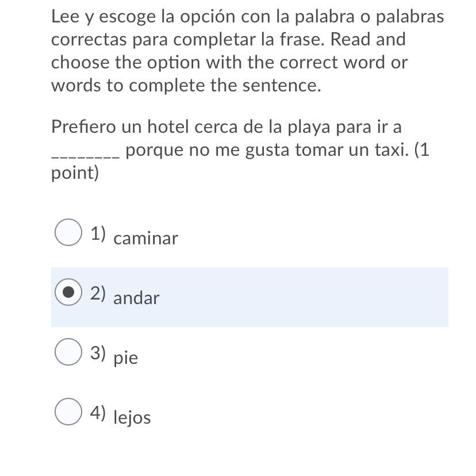This screenshot has width=476, height=476.
Task: Select the radio button for caminar
Action: 68,232
